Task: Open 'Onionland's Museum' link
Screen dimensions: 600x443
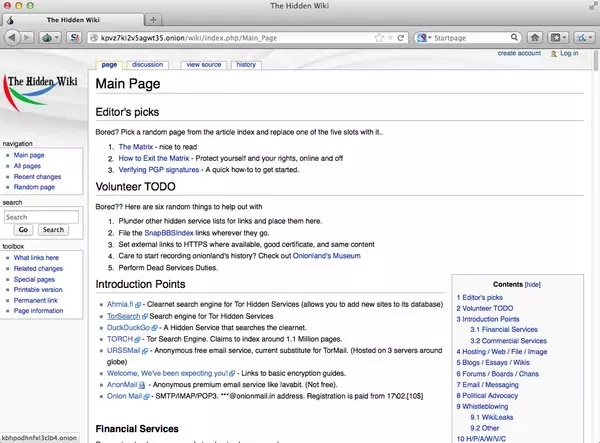Action: coord(327,256)
